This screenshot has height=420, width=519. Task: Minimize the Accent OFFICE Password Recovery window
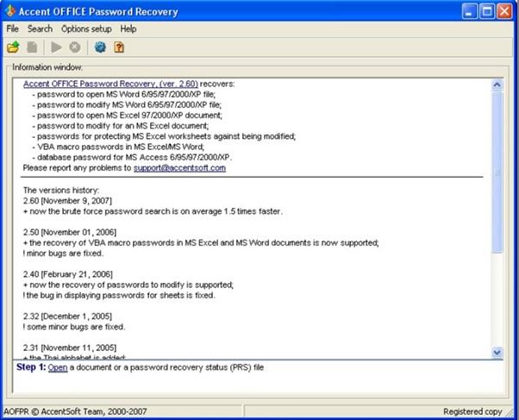click(x=469, y=11)
